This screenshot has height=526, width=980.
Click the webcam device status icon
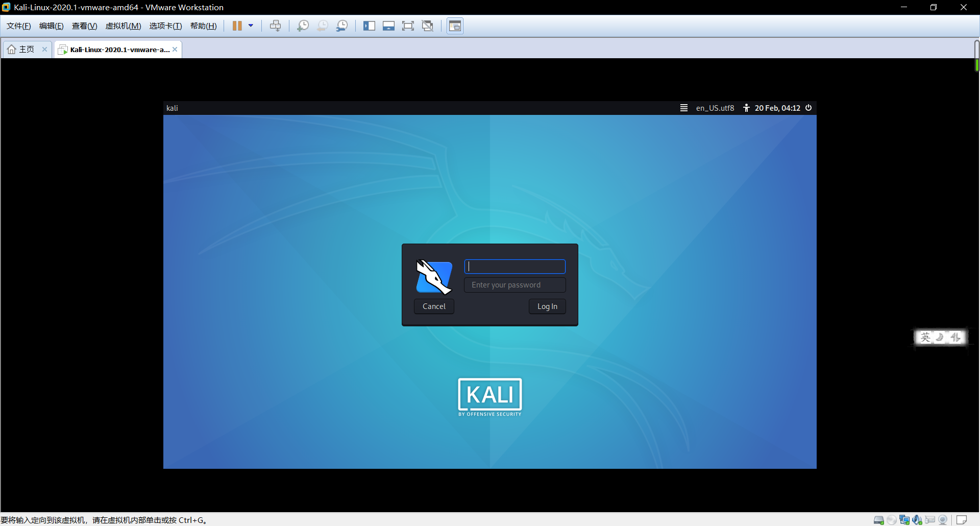point(943,520)
